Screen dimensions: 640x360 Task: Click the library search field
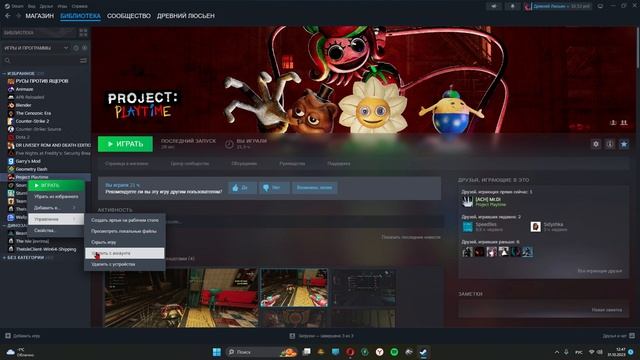[41, 60]
